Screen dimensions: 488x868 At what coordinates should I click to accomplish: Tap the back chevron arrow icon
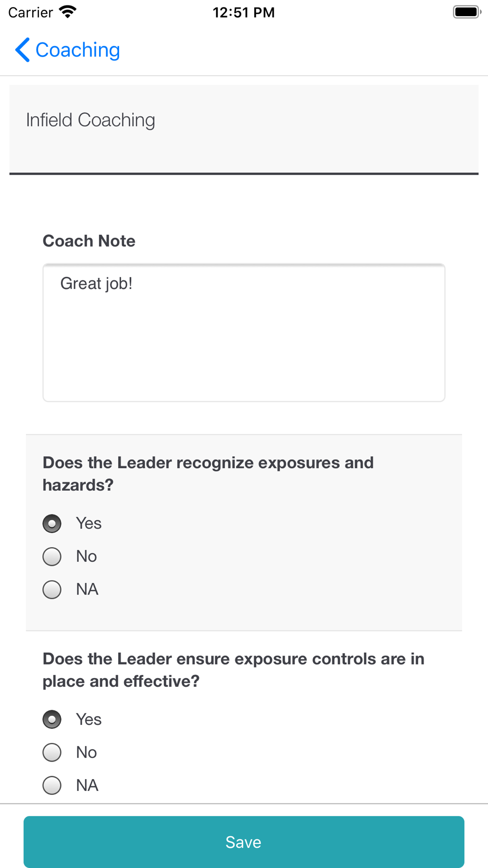22,50
